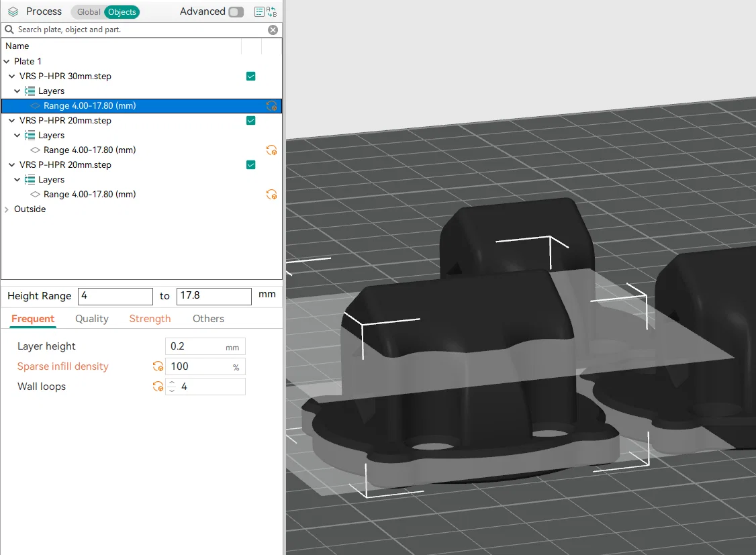The image size is (756, 555).
Task: Collapse the second object, first VRS P-HPR 20mm.step
Action: (11, 120)
